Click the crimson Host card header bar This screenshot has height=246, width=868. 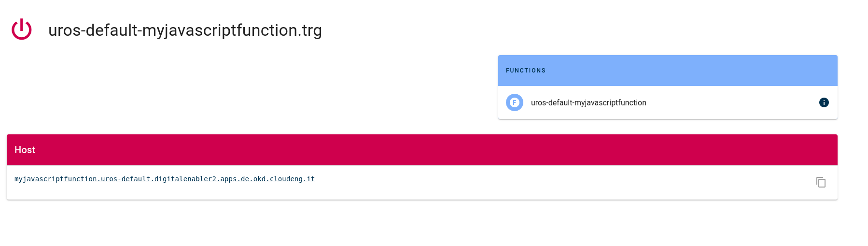pyautogui.click(x=434, y=150)
